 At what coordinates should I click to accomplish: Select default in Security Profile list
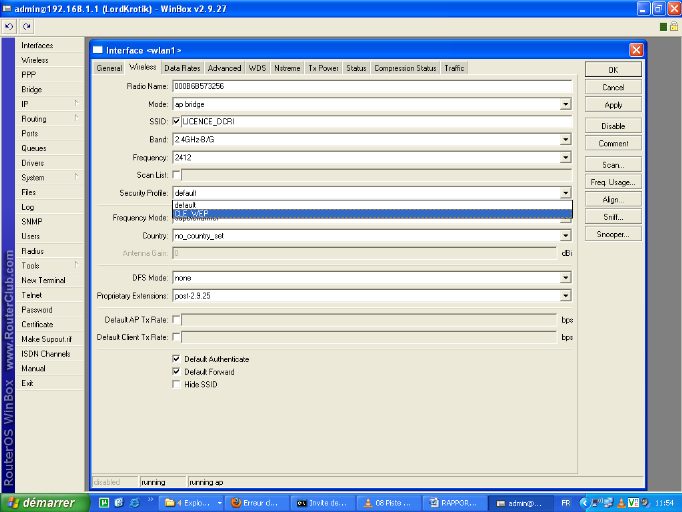[x=372, y=205]
